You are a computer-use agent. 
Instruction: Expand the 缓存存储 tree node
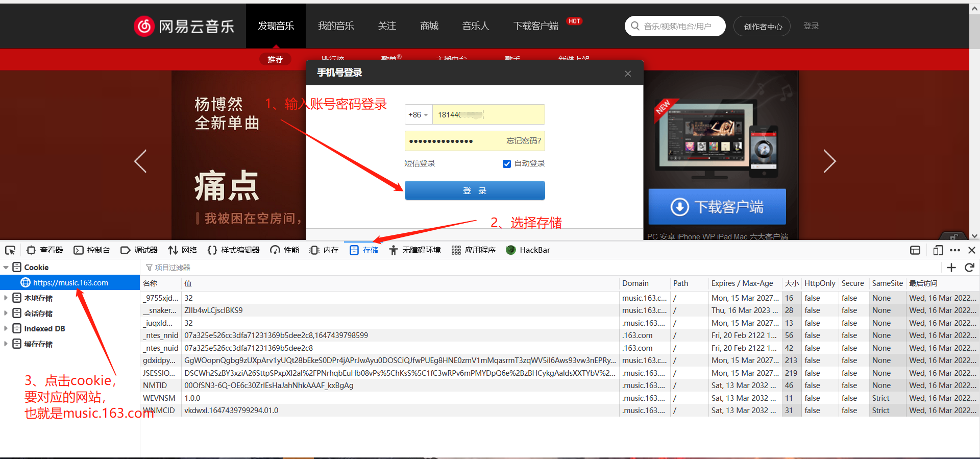[6, 344]
